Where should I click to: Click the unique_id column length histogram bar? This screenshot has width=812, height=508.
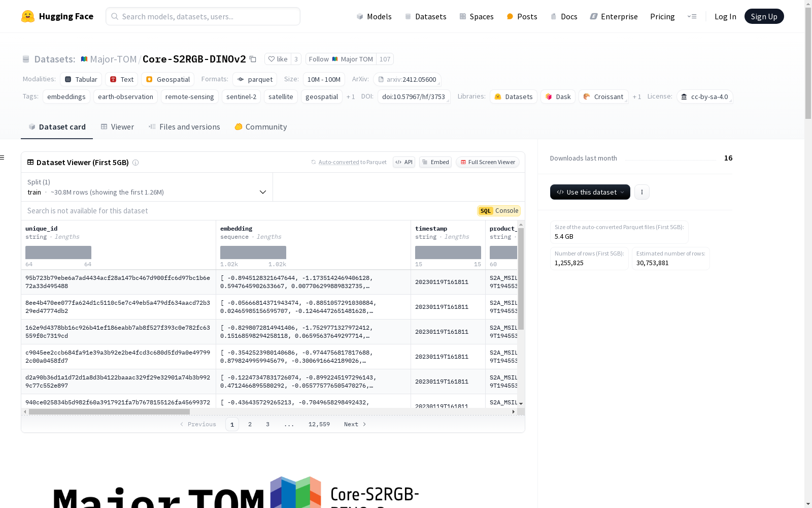58,252
